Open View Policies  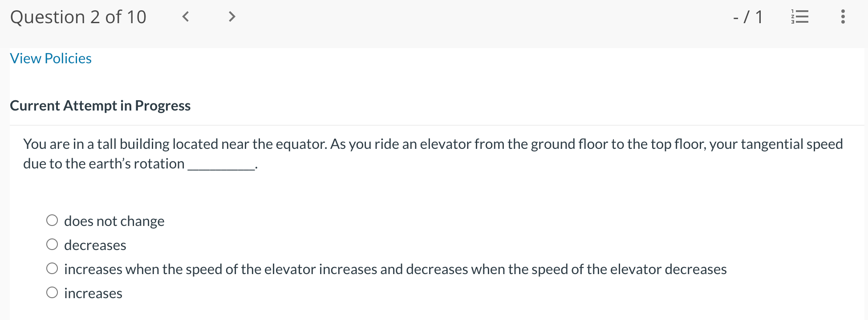(x=50, y=58)
